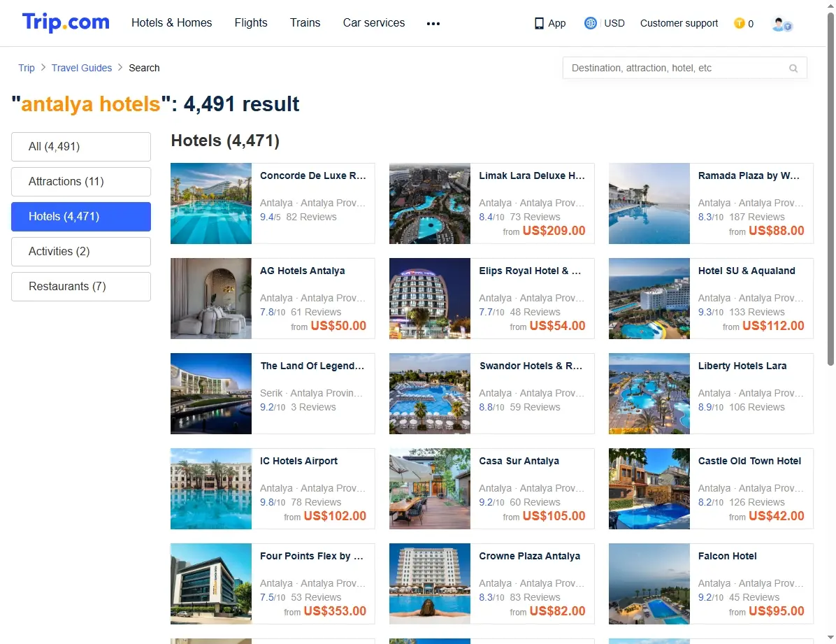836x644 pixels.
Task: Open Swandor Hotels photo
Action: (430, 393)
